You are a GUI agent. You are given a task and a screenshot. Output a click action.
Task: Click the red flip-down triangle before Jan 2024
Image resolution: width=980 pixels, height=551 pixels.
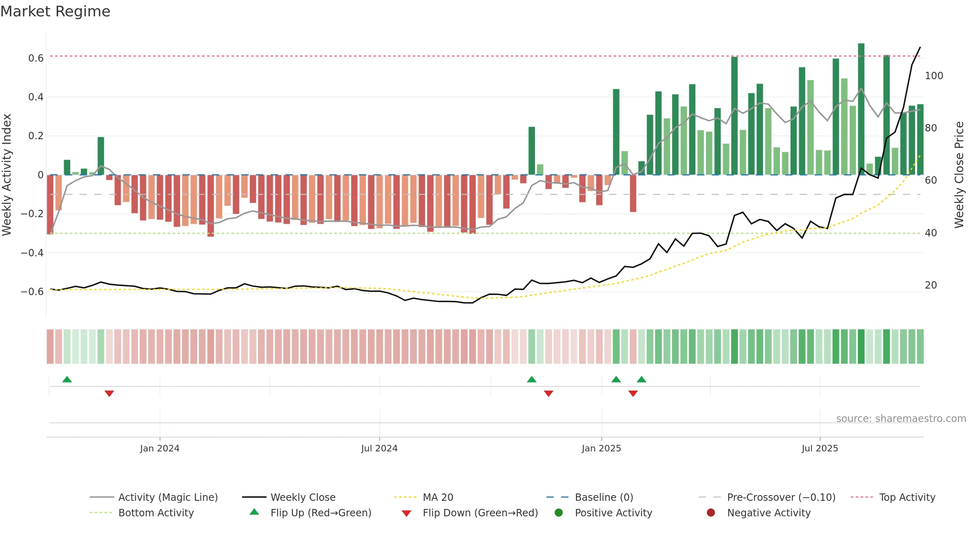point(109,393)
